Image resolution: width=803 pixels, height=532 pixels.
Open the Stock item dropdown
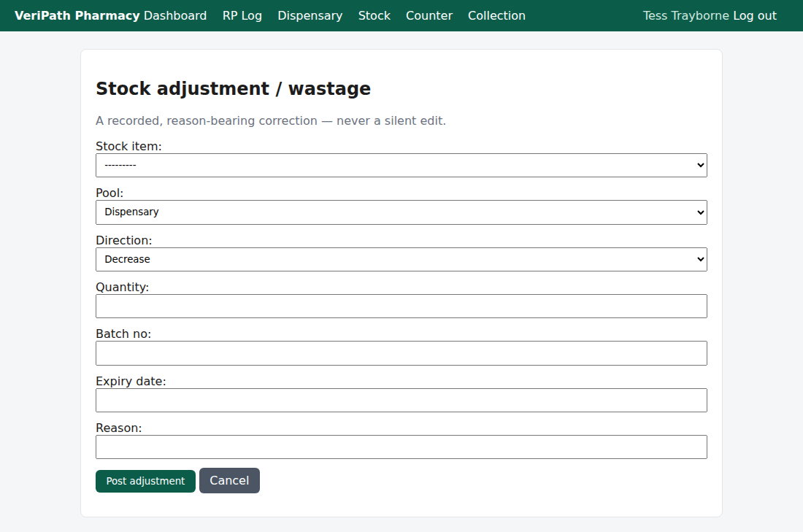pos(401,166)
